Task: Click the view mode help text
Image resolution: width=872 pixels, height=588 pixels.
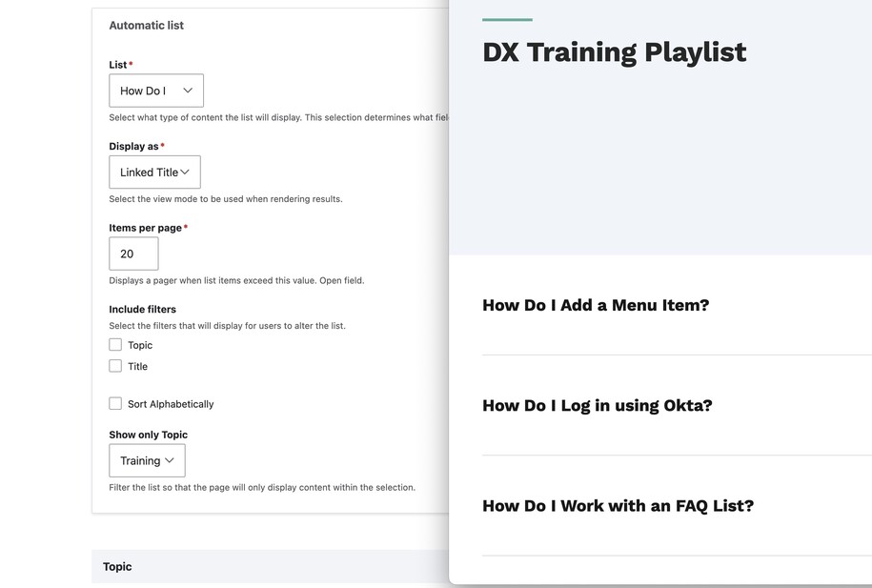Action: pos(225,199)
